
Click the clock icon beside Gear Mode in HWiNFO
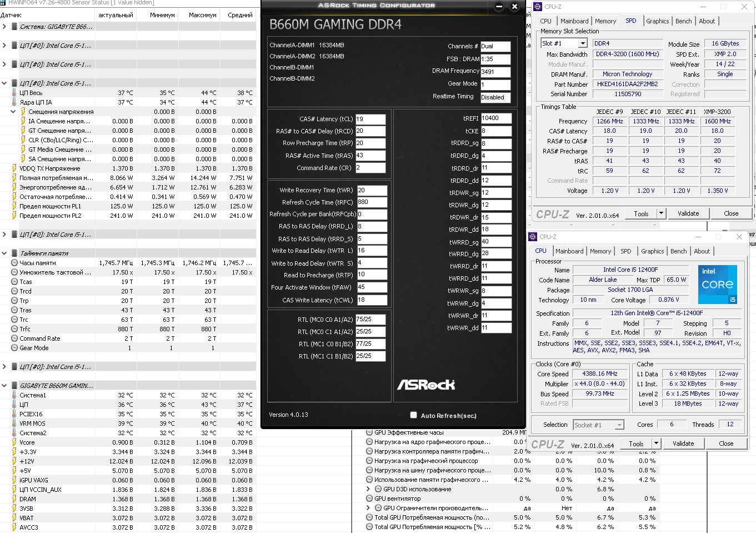pos(14,348)
